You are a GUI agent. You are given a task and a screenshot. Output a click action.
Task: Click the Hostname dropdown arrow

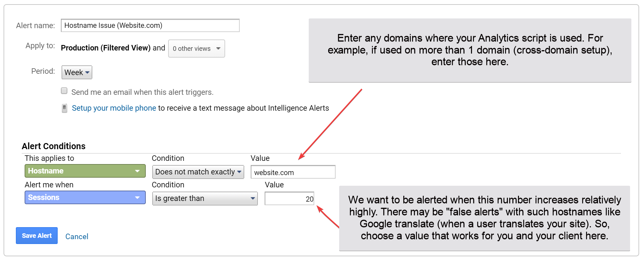coord(137,171)
